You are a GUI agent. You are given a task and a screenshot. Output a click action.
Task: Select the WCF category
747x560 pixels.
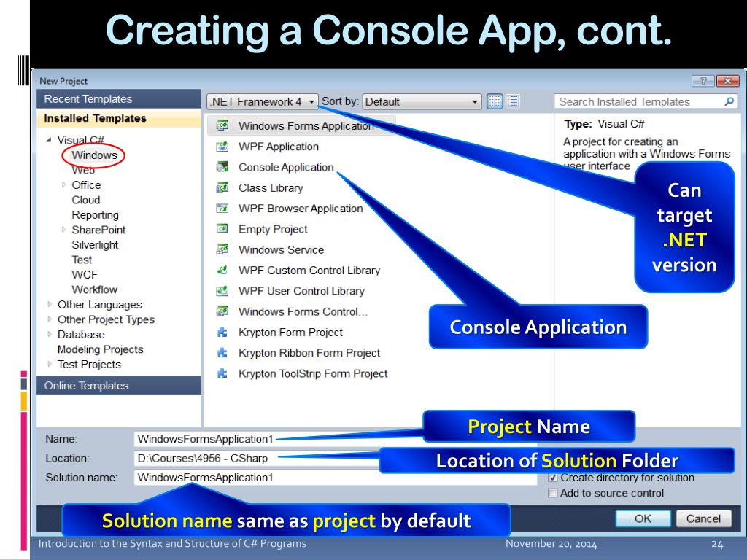[x=85, y=275]
